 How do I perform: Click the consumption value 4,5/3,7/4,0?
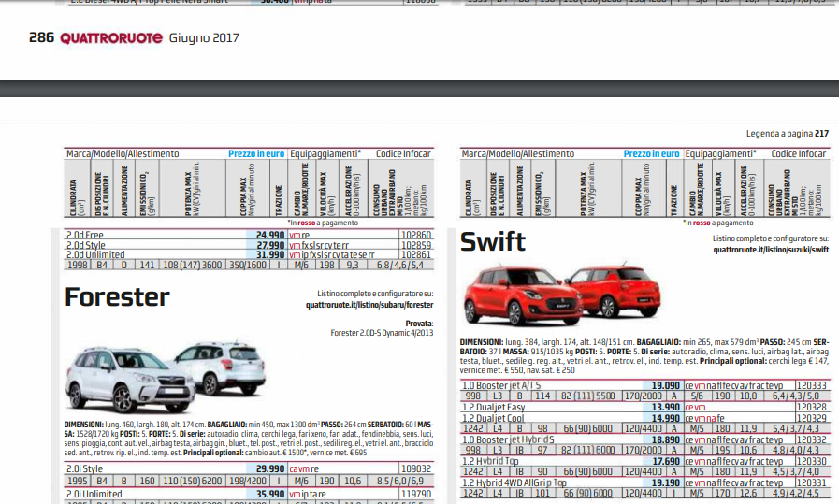coord(796,472)
